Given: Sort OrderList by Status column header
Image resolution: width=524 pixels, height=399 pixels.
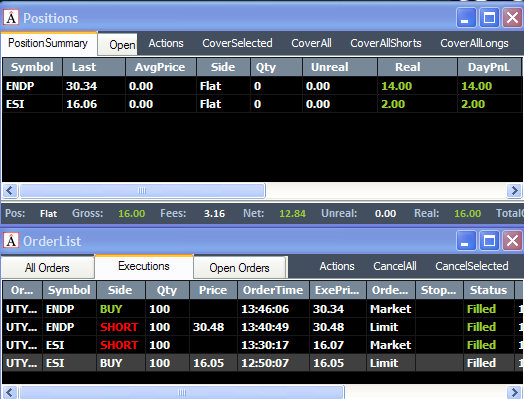Looking at the screenshot, I should [x=489, y=290].
